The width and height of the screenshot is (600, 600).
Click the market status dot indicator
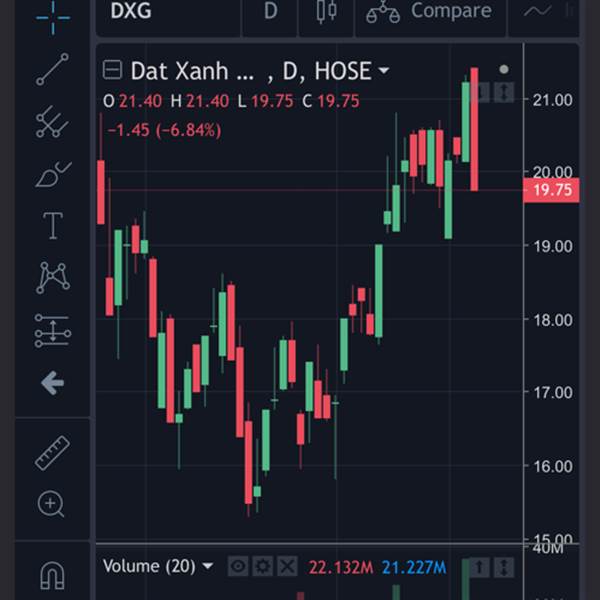(504, 69)
